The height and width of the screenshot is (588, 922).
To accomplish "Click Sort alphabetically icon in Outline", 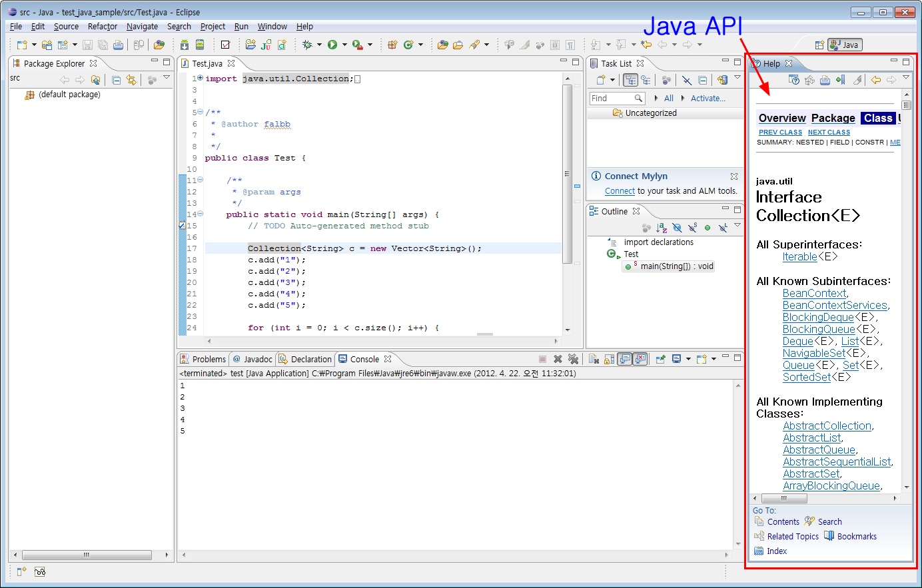I will [x=662, y=228].
